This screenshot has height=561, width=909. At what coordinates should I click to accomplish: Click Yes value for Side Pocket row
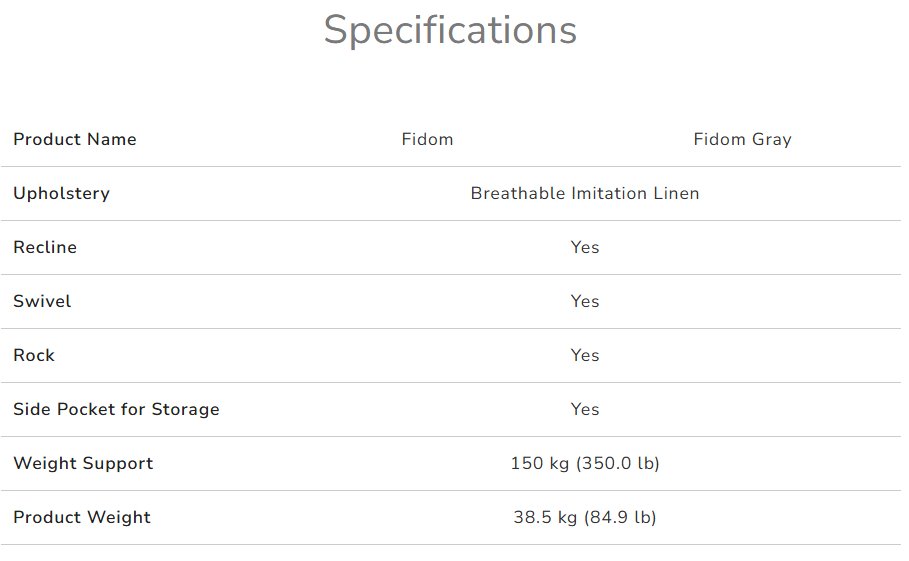tap(585, 410)
